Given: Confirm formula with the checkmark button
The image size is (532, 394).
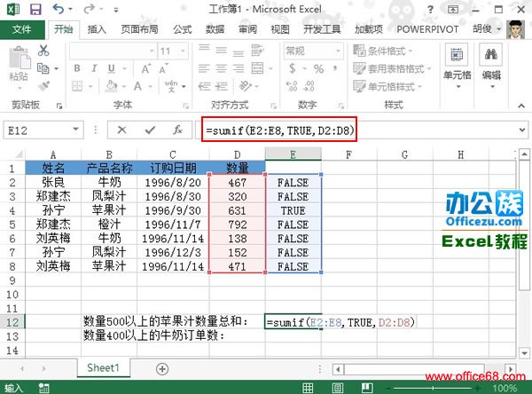Looking at the screenshot, I should click(150, 130).
